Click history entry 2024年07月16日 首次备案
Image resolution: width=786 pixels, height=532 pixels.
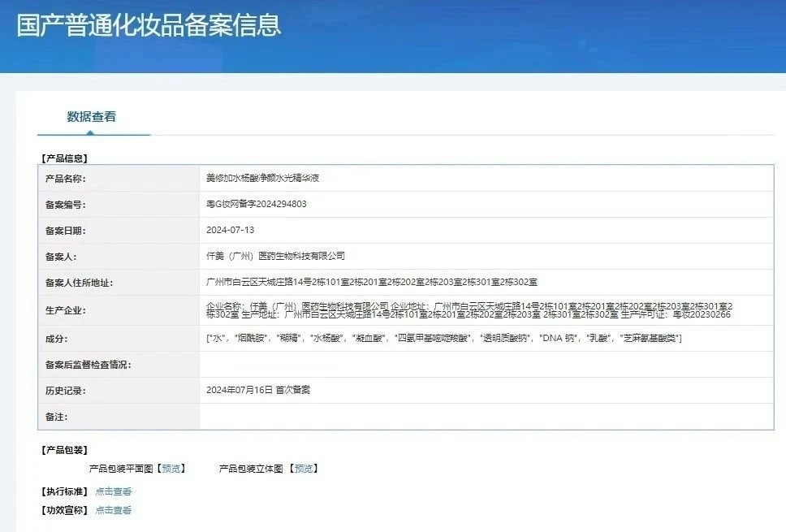pos(258,390)
